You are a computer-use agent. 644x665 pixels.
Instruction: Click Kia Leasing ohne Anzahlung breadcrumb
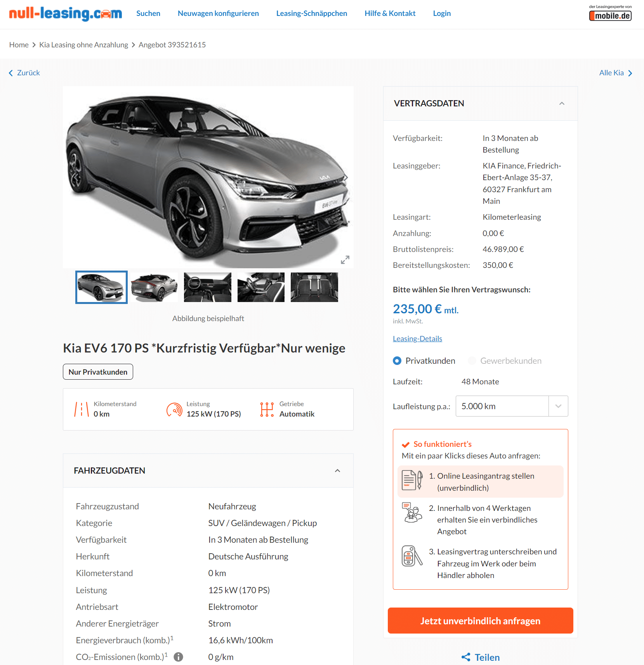(83, 45)
